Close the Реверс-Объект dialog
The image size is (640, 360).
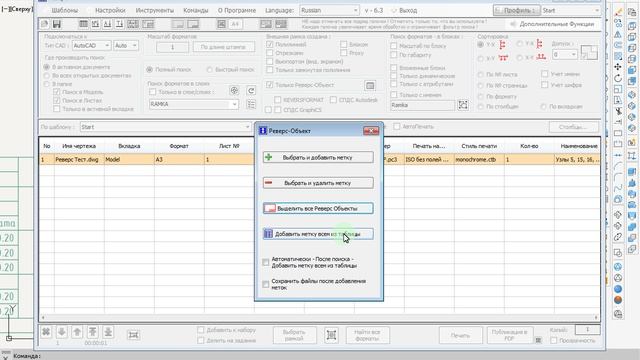371,131
